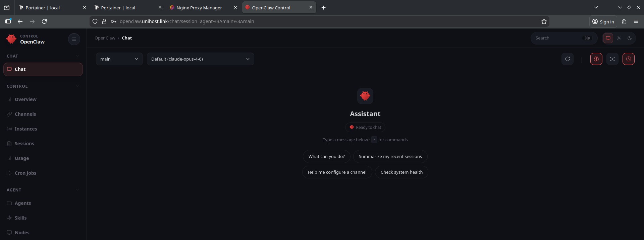The height and width of the screenshot is (240, 644).
Task: List all tabs with the chevron dropdown
Action: [x=595, y=7]
